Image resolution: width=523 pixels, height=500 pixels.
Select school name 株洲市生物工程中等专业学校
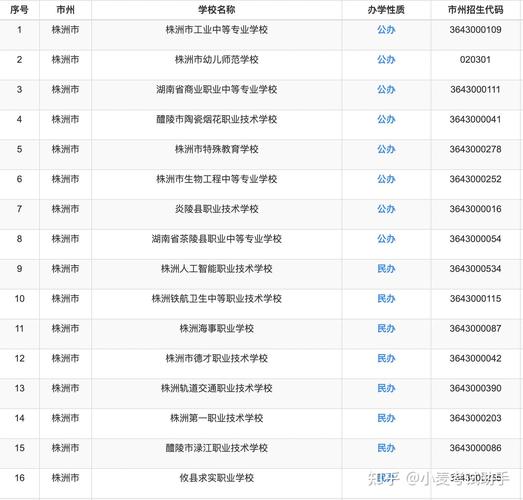point(217,179)
